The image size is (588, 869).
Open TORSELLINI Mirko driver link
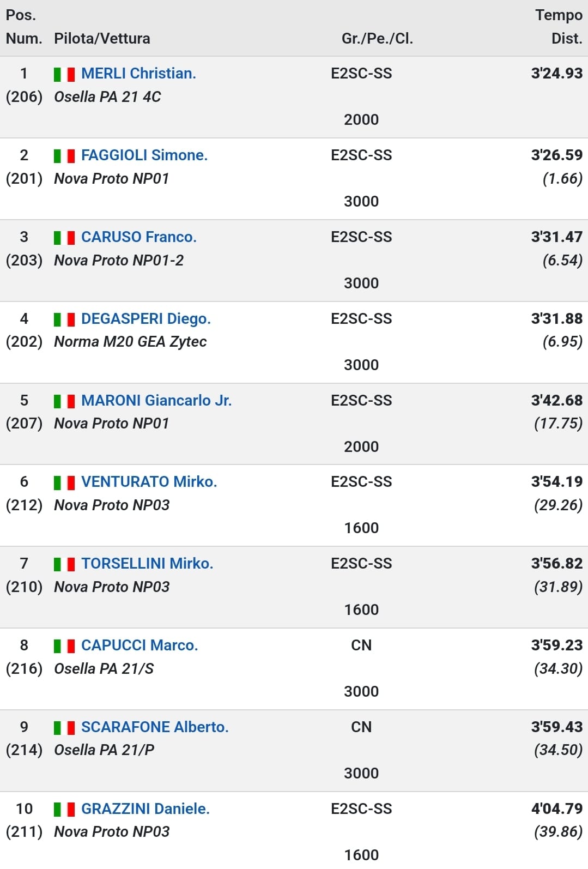(147, 563)
